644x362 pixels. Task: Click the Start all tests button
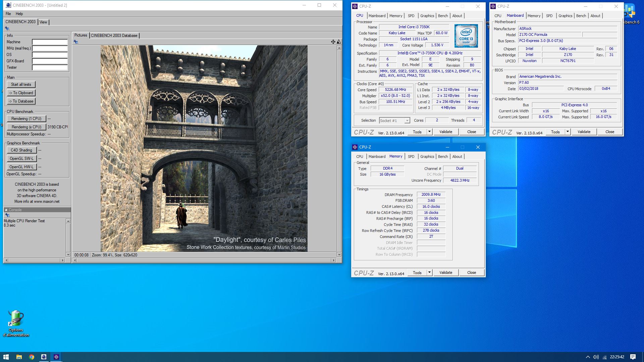(x=21, y=84)
